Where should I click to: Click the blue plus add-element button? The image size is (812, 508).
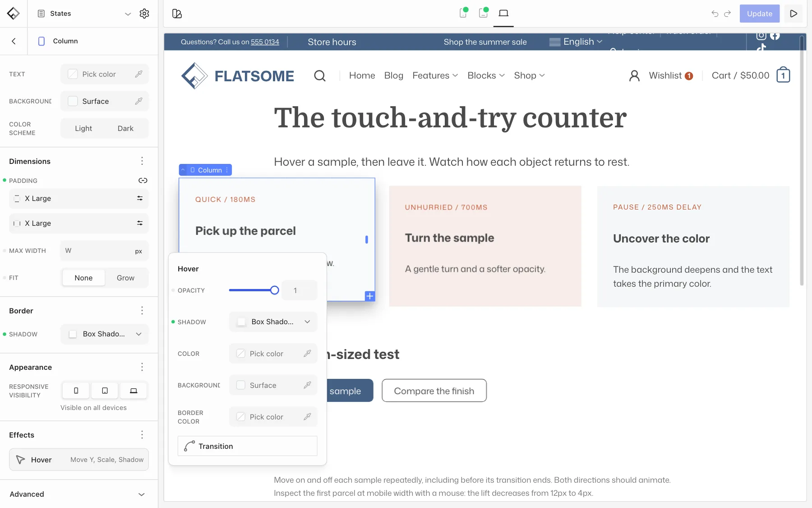(x=370, y=296)
